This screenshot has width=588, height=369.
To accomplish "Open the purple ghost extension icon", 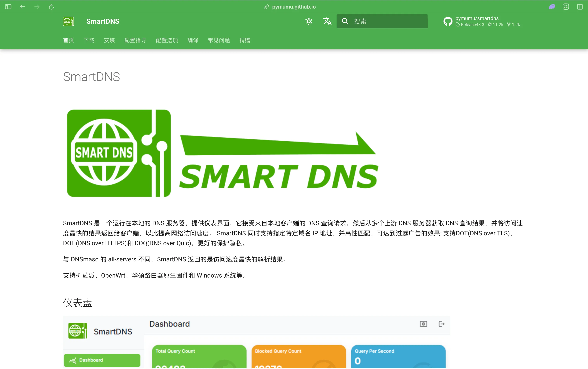I will 552,7.
